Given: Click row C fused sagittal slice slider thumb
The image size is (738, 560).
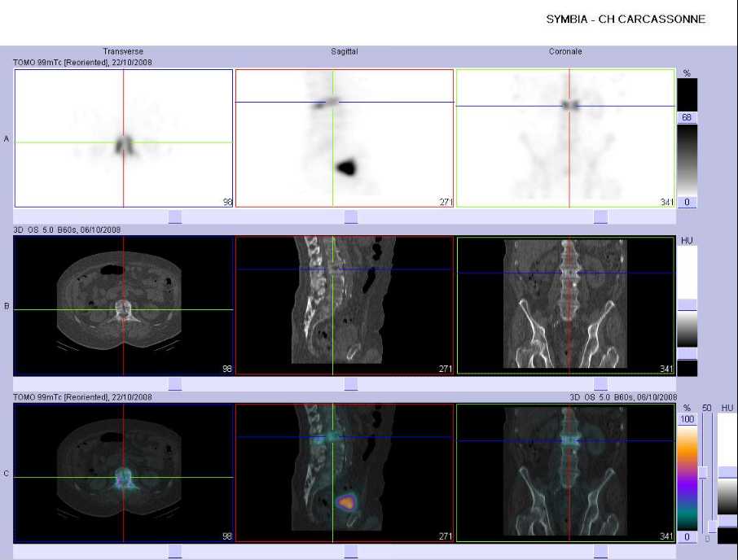Looking at the screenshot, I should coord(350,552).
